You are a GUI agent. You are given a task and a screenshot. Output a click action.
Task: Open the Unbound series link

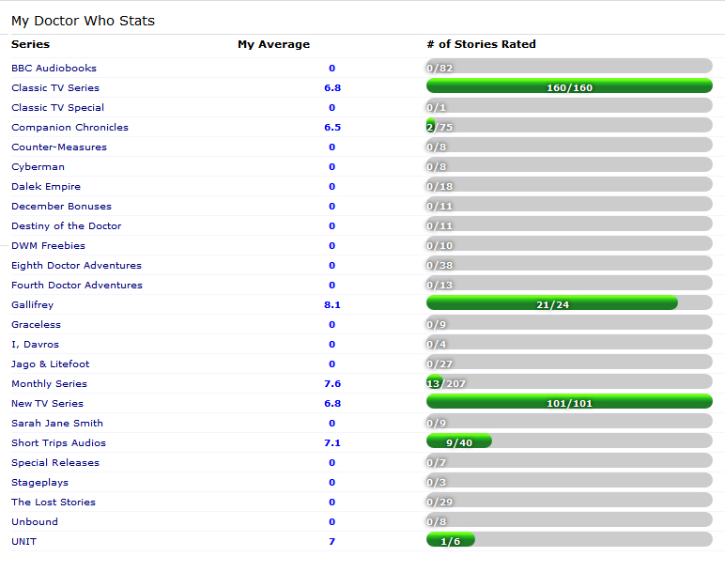(x=35, y=522)
